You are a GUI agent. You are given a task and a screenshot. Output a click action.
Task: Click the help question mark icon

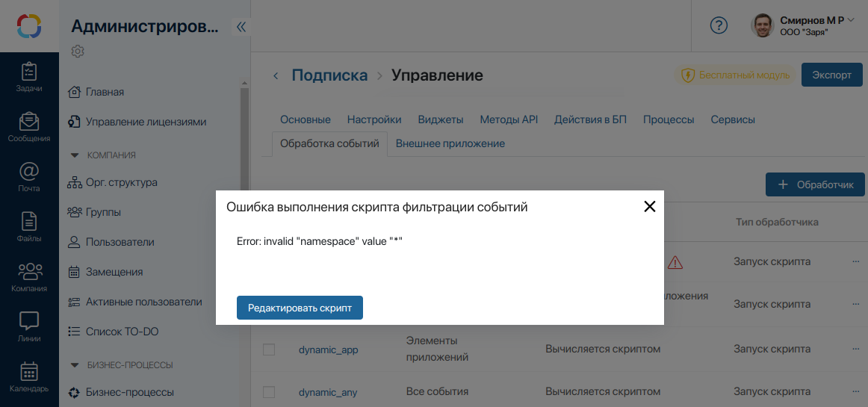pos(718,25)
